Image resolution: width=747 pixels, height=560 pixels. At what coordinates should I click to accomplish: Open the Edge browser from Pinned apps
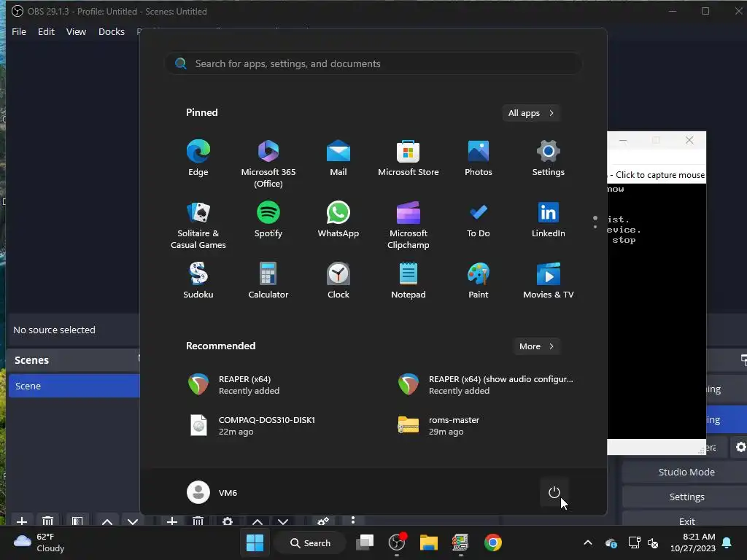(x=198, y=158)
